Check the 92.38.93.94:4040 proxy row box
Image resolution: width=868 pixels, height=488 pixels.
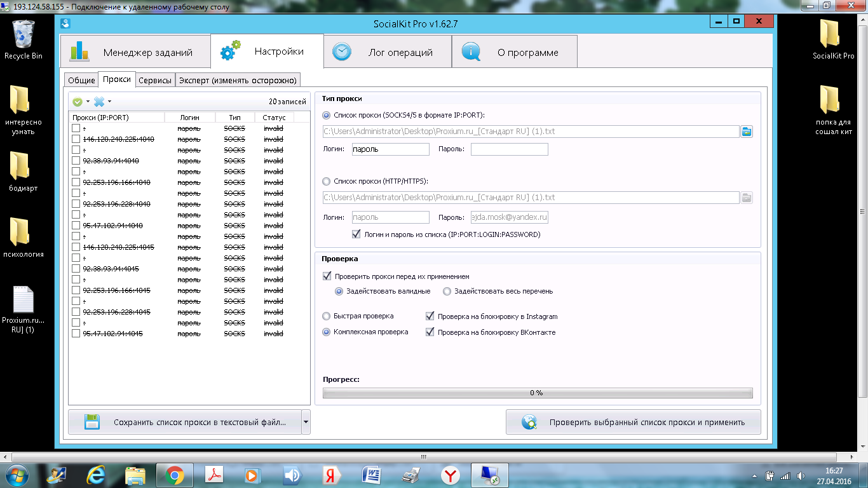click(x=76, y=161)
